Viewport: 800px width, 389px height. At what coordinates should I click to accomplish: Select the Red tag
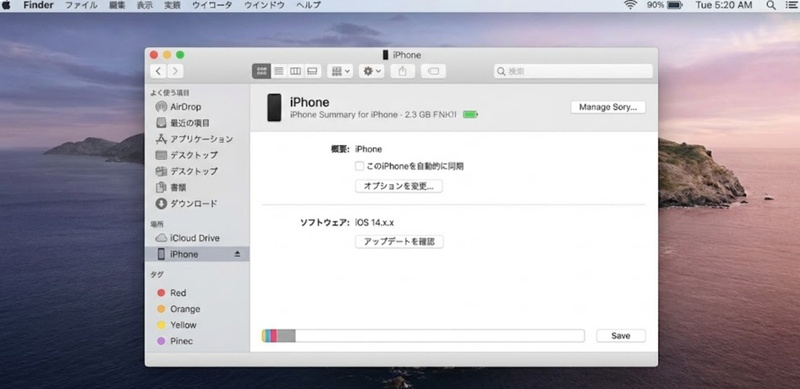point(197,293)
